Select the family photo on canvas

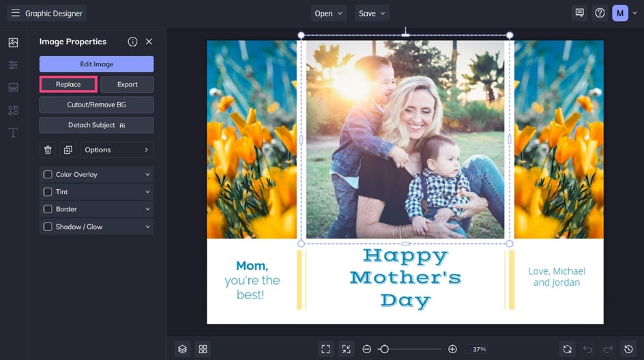[405, 139]
